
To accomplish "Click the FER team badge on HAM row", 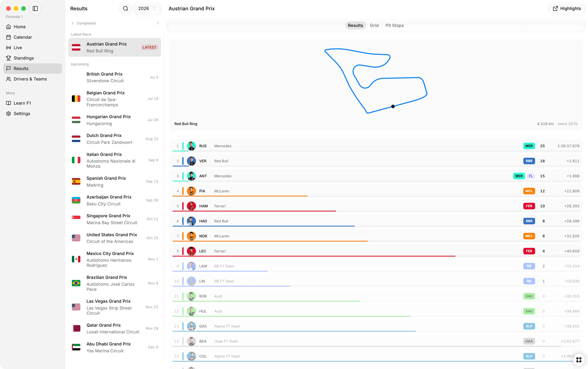I will (x=529, y=206).
